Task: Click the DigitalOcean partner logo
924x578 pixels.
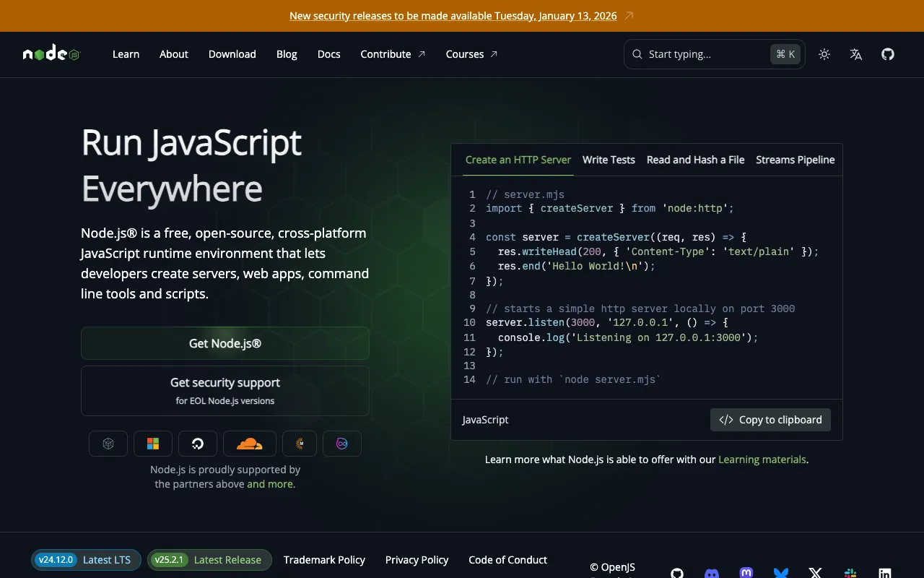Action: click(197, 443)
